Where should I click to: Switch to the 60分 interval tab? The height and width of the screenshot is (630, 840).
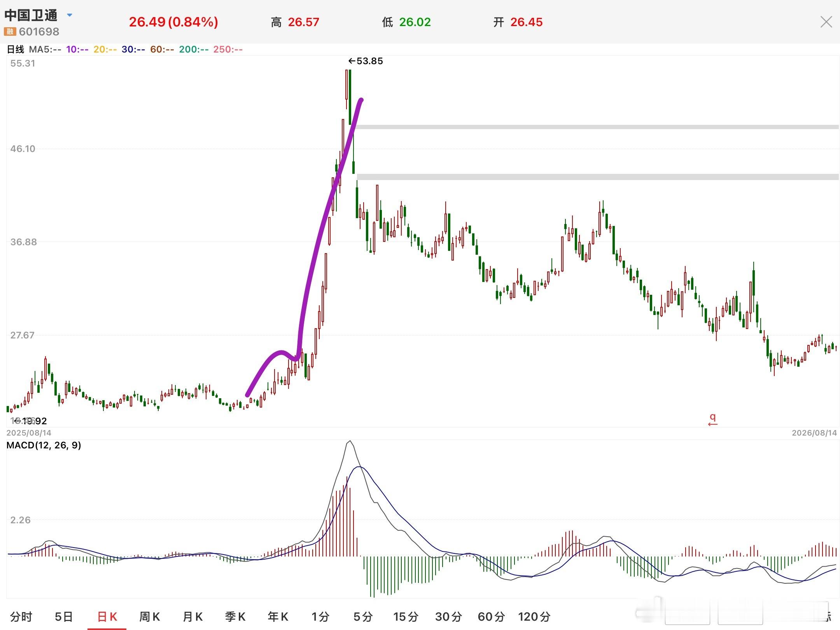coord(491,616)
